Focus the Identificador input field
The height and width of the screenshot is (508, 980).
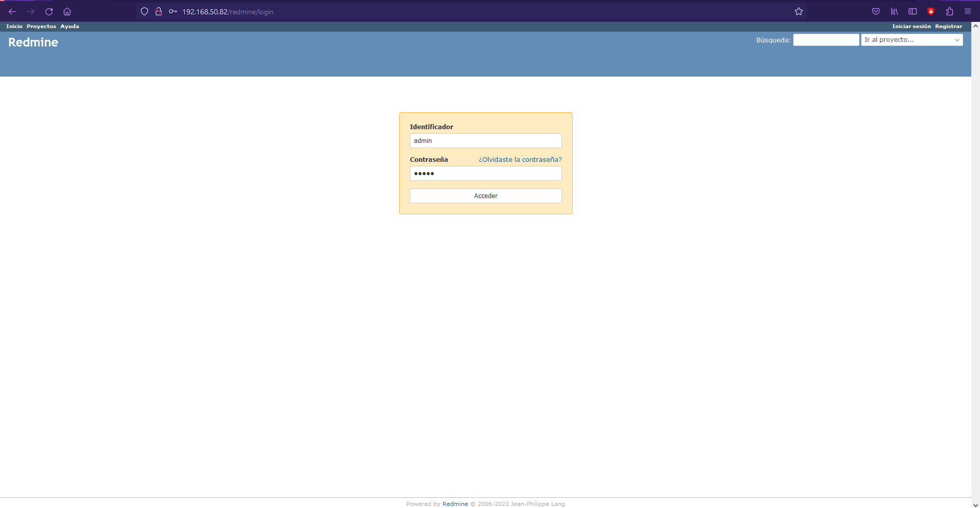point(485,140)
